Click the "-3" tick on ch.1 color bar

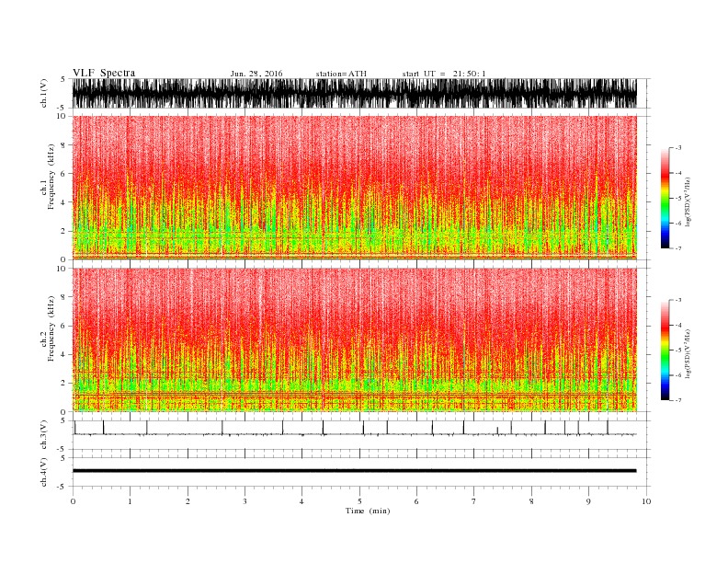pyautogui.click(x=677, y=148)
